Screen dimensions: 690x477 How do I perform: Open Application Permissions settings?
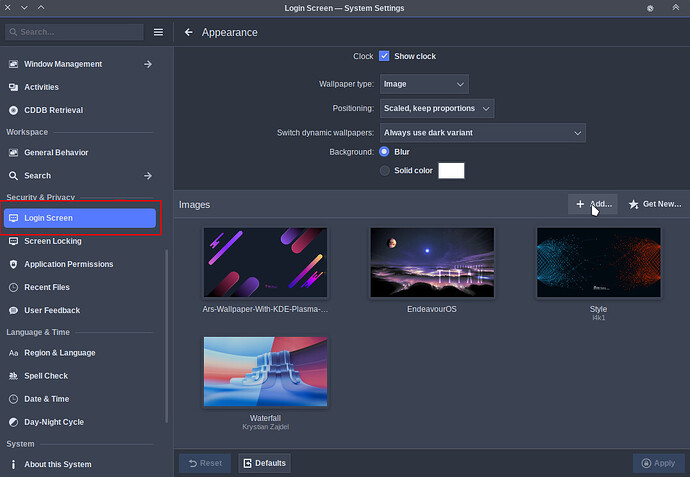[x=80, y=264]
